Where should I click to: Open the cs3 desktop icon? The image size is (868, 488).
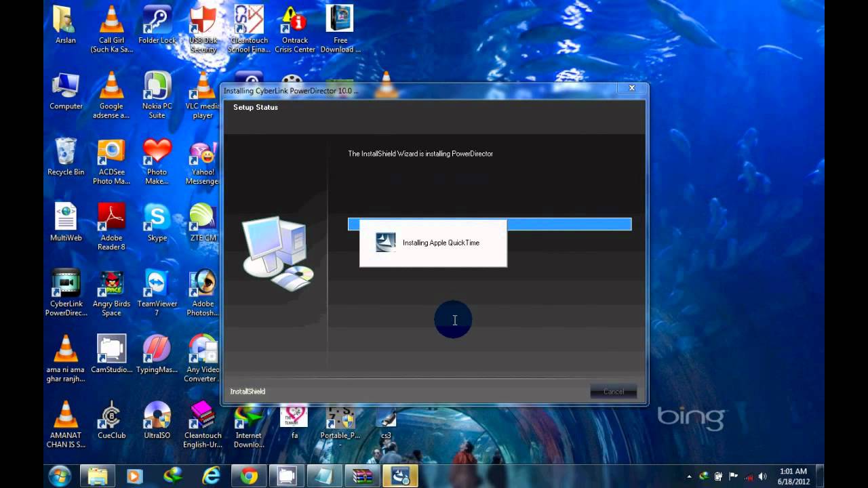click(386, 423)
